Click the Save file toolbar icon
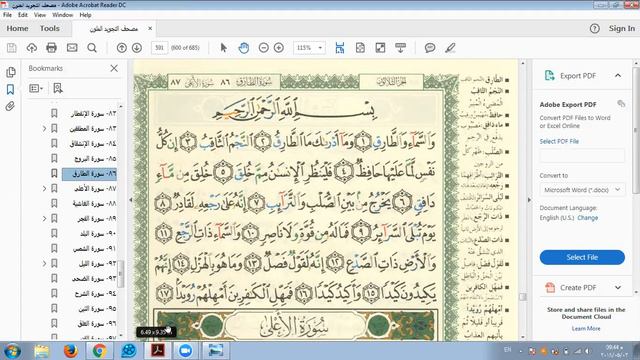The image size is (640, 360). point(11,48)
